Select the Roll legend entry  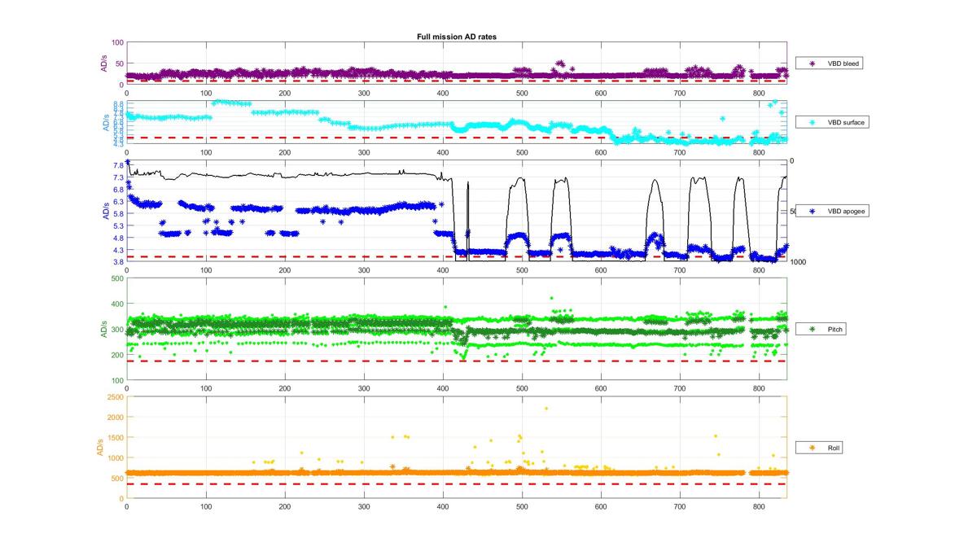[x=819, y=448]
